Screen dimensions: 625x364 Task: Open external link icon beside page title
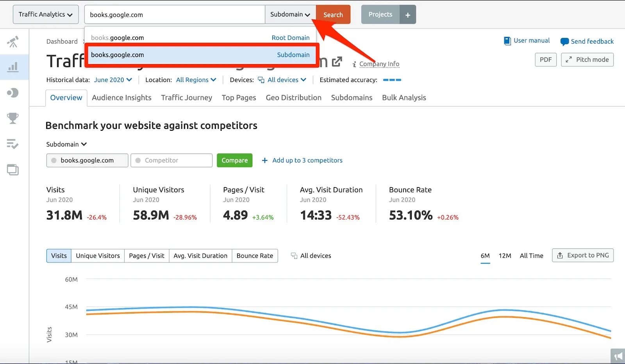click(x=337, y=62)
